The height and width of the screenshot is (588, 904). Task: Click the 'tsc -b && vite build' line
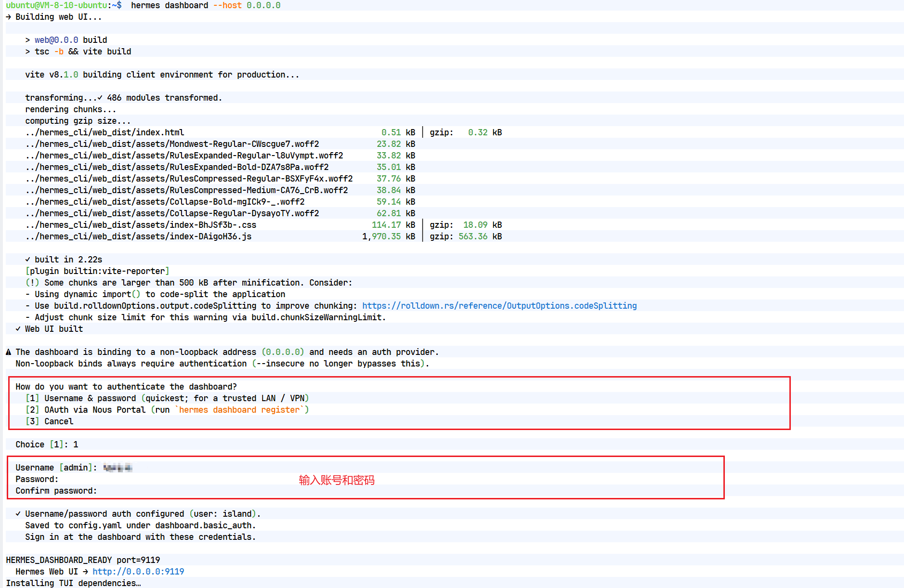(78, 52)
